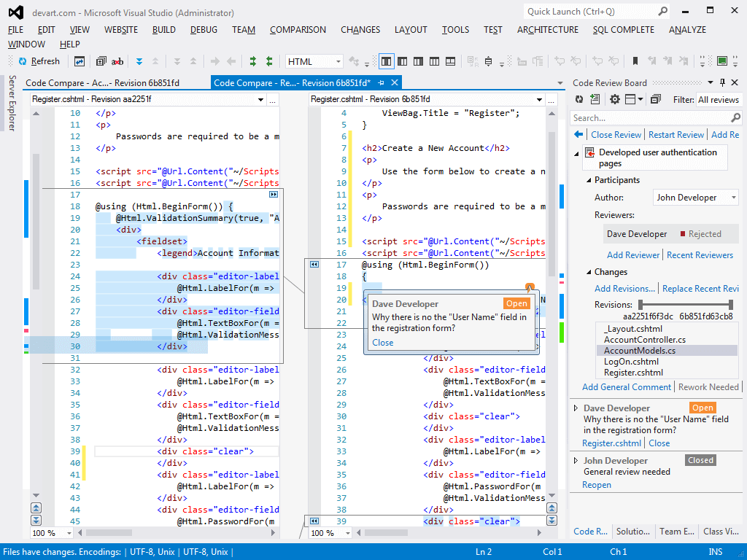Collapse the Changes section
This screenshot has height=560, width=747.
point(589,272)
